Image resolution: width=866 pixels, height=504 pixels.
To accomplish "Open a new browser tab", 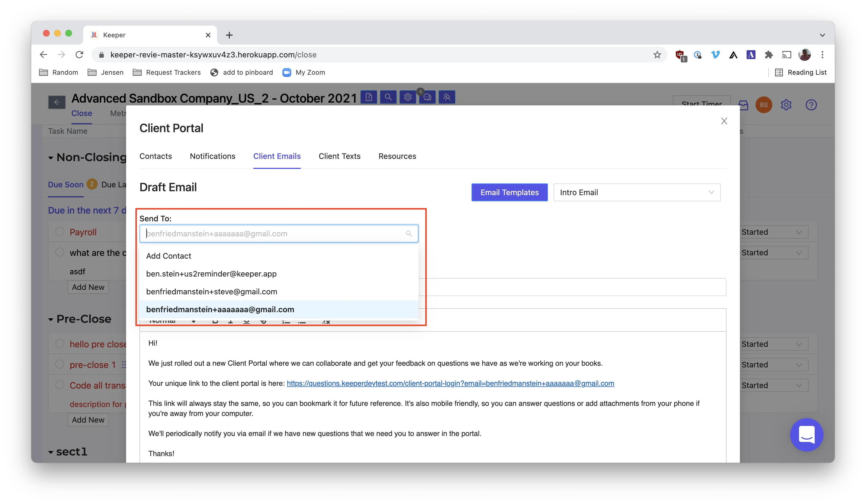I will (229, 35).
